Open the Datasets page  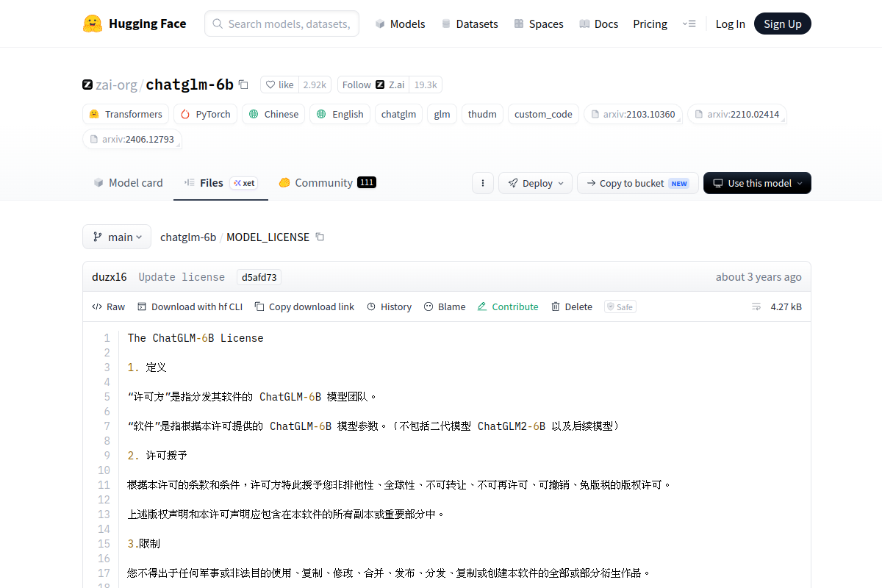[x=469, y=24]
